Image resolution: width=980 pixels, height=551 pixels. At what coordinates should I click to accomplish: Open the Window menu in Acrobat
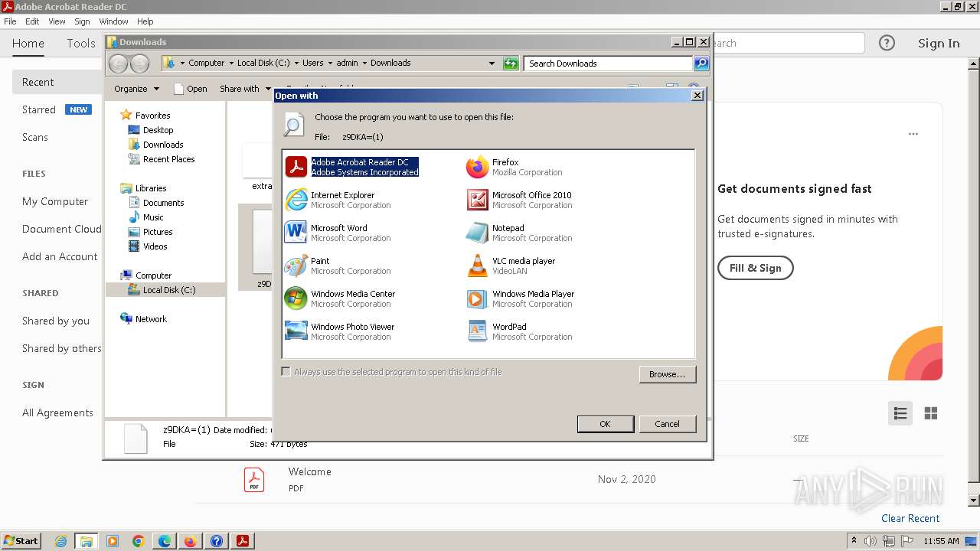coord(113,21)
